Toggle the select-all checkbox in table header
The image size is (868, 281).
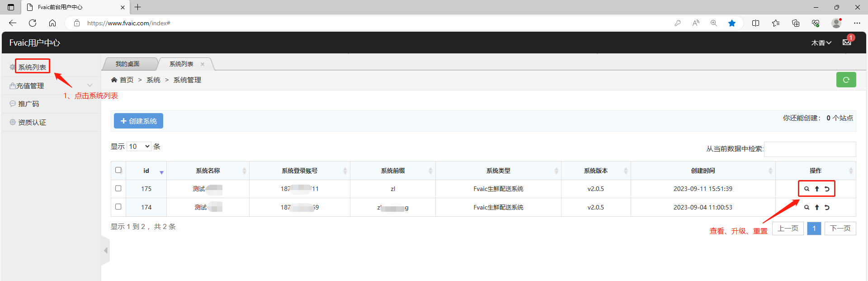point(118,170)
